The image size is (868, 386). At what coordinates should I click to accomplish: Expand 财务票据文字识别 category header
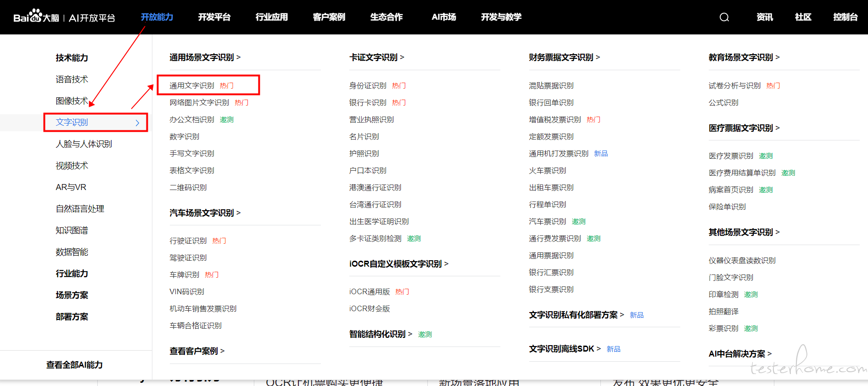pos(565,57)
